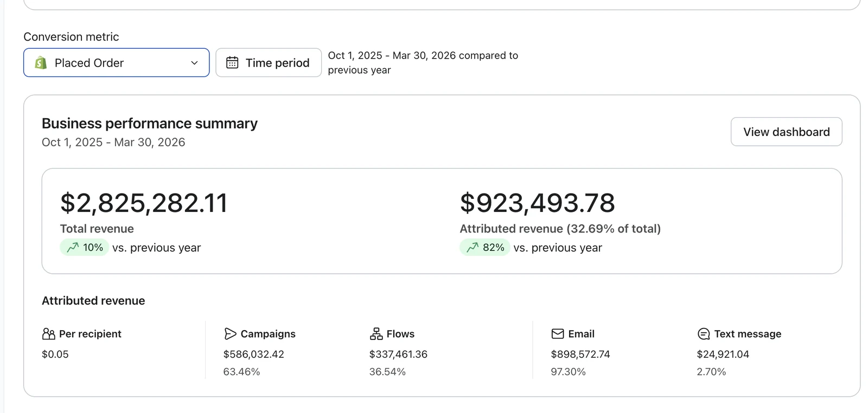The height and width of the screenshot is (413, 868).
Task: Click the 82% trend arrow icon
Action: click(473, 248)
